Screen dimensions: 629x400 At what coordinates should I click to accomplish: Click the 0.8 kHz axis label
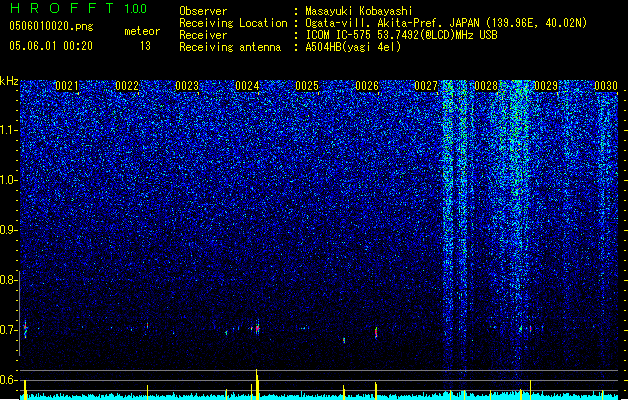[9, 280]
